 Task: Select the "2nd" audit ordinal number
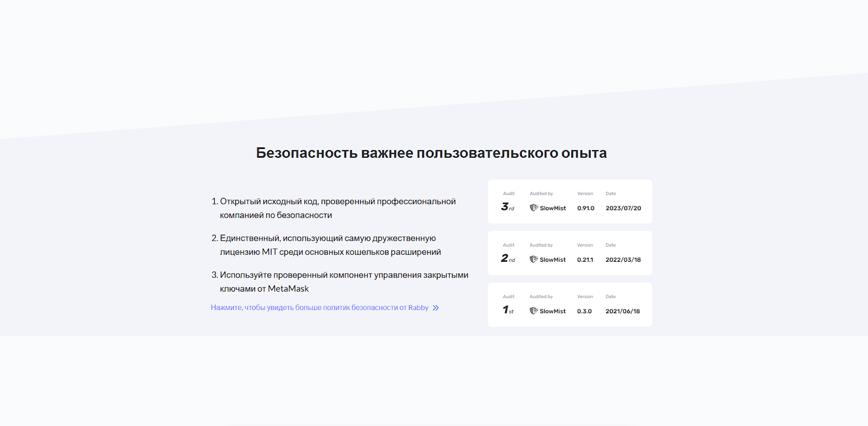[507, 259]
